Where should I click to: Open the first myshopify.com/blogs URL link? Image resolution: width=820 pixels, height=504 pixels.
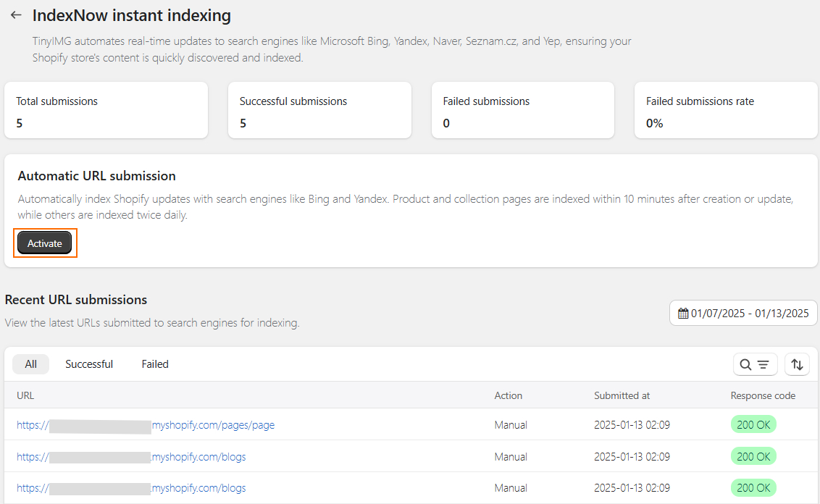tap(198, 457)
